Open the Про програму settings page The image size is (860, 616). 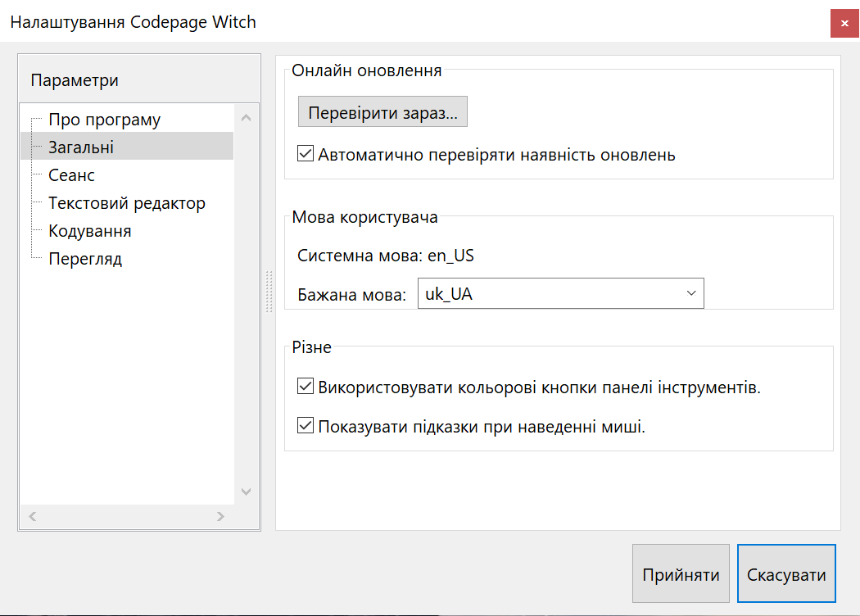(x=104, y=120)
